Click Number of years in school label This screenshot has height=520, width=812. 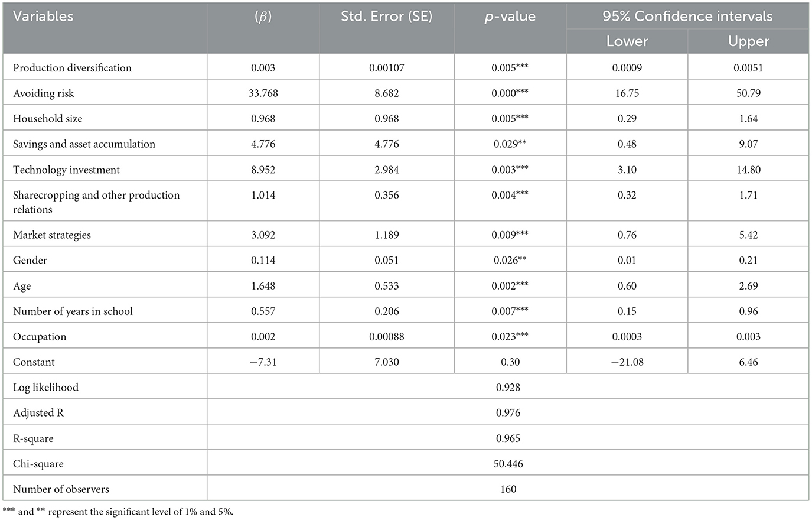click(73, 311)
